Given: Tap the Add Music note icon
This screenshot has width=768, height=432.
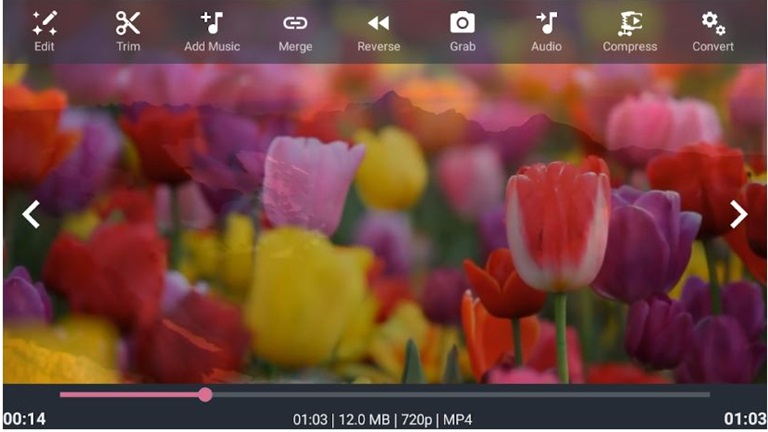Looking at the screenshot, I should click(212, 23).
